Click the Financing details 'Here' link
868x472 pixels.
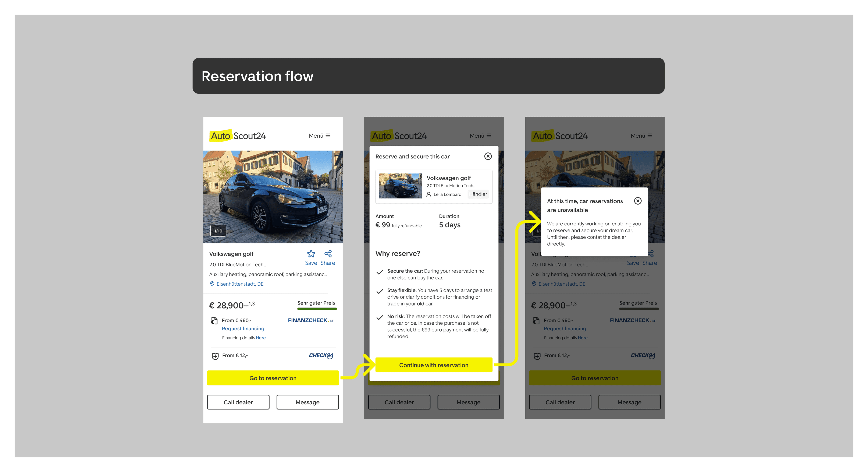pos(260,338)
